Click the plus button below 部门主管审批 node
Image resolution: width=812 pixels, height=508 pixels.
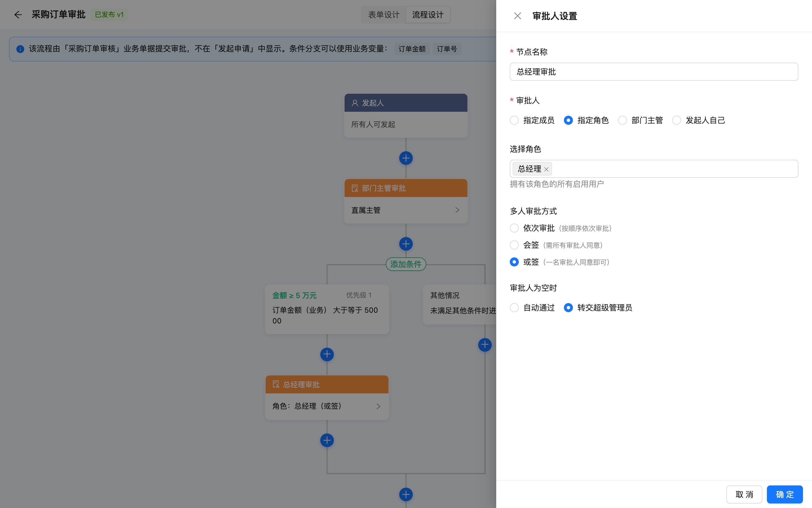click(x=406, y=244)
